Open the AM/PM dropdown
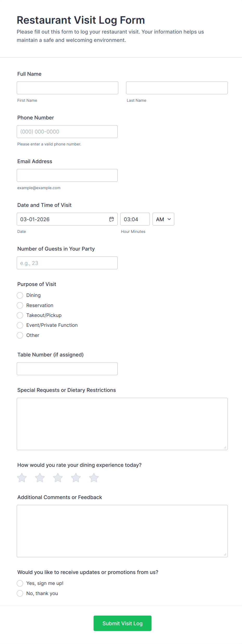Screen dimensions: 242x644 click(x=163, y=219)
